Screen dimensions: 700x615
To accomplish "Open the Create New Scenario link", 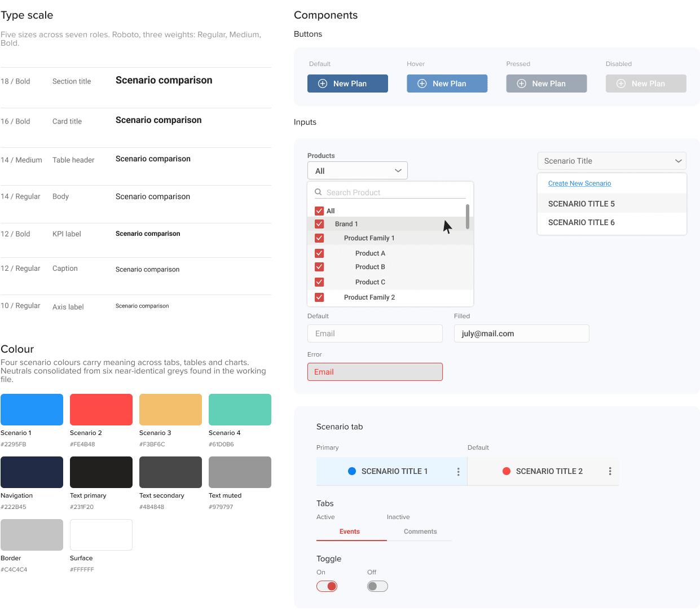I will pos(579,183).
